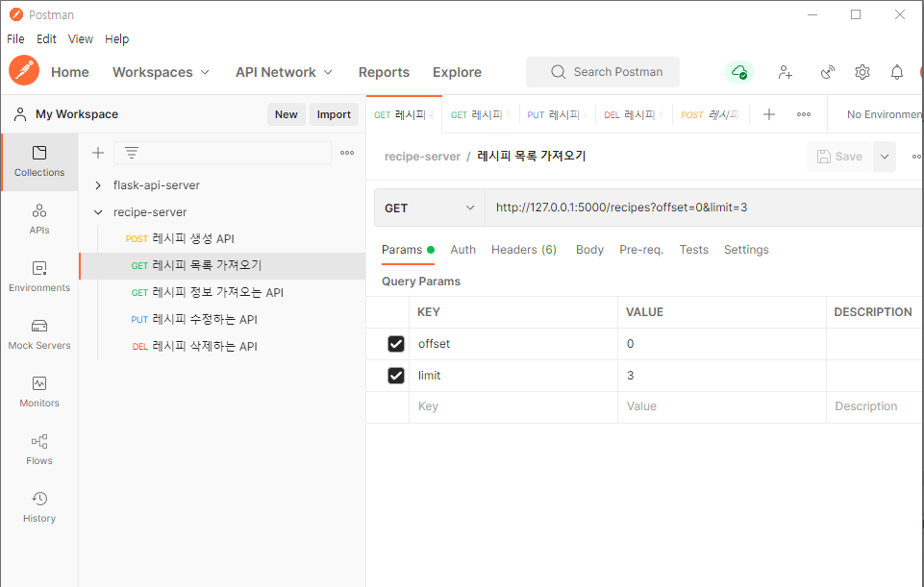
Task: Click the My Workspace user icon
Action: point(20,114)
